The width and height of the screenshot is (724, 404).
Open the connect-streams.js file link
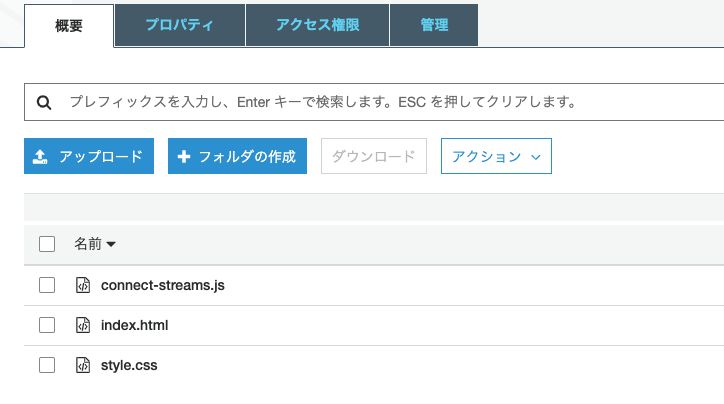tap(163, 285)
